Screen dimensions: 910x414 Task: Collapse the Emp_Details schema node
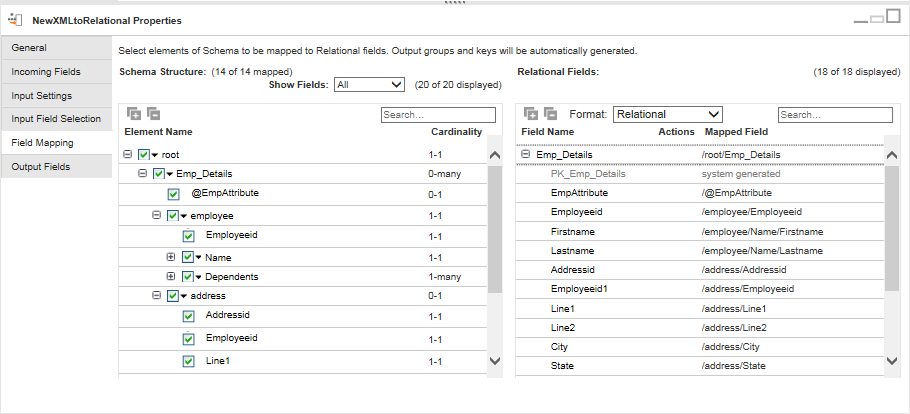[x=142, y=173]
